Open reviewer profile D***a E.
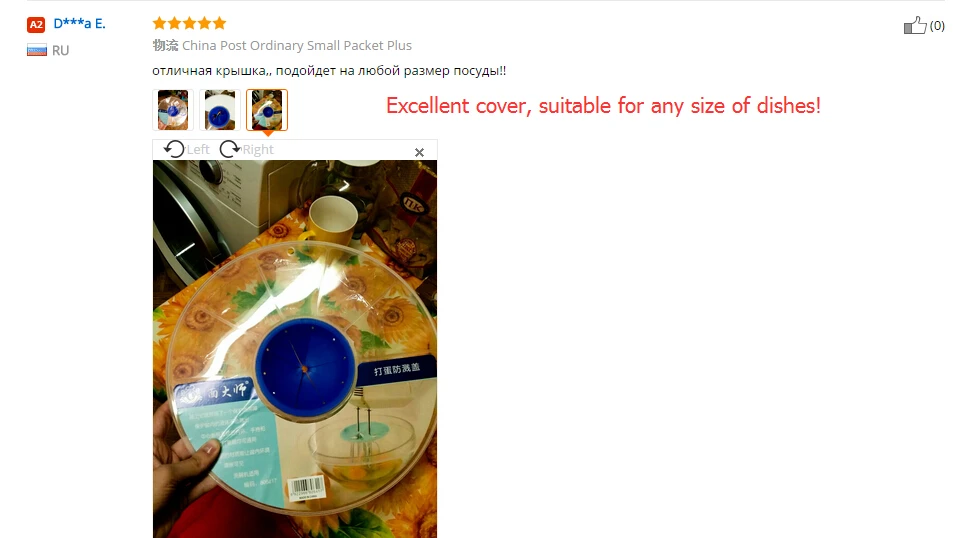 point(79,23)
